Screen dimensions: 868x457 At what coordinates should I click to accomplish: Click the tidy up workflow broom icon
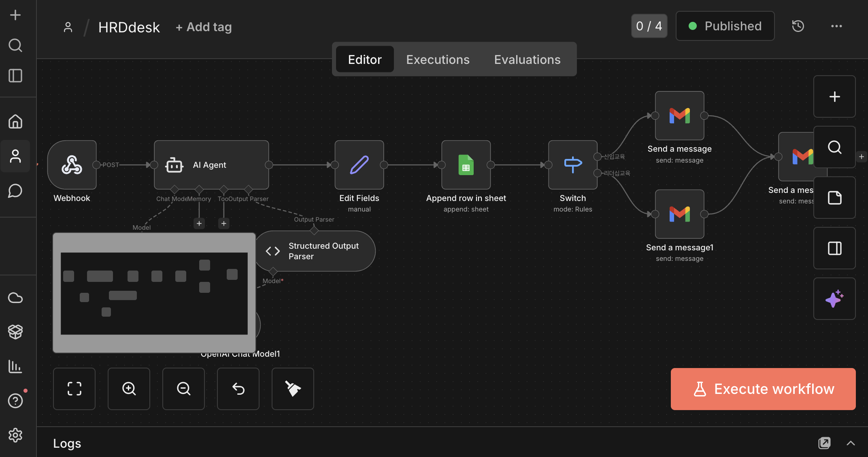coord(293,389)
